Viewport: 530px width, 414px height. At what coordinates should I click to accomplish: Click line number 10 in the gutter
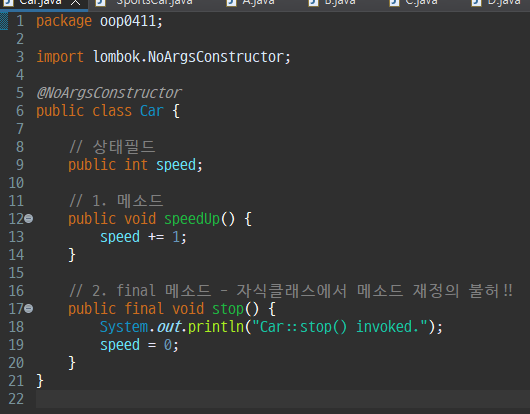coord(16,183)
